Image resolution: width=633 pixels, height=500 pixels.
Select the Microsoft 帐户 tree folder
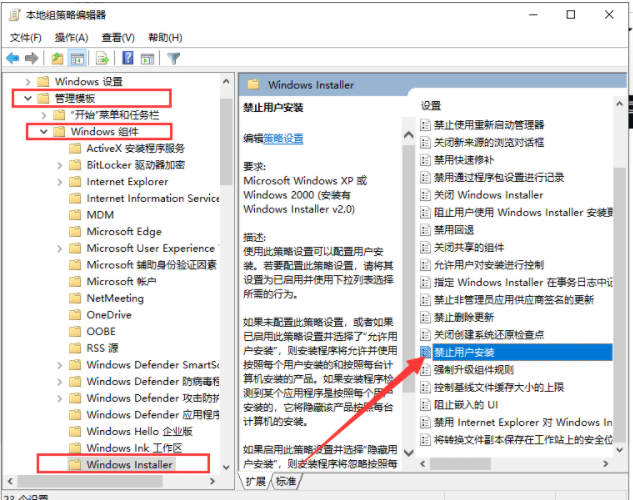tap(121, 281)
